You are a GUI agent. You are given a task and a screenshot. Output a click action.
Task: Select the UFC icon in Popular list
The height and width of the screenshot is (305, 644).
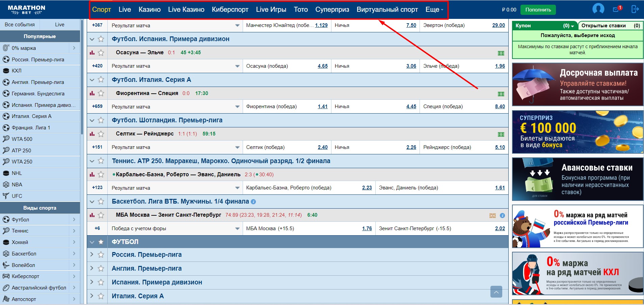tap(6, 196)
